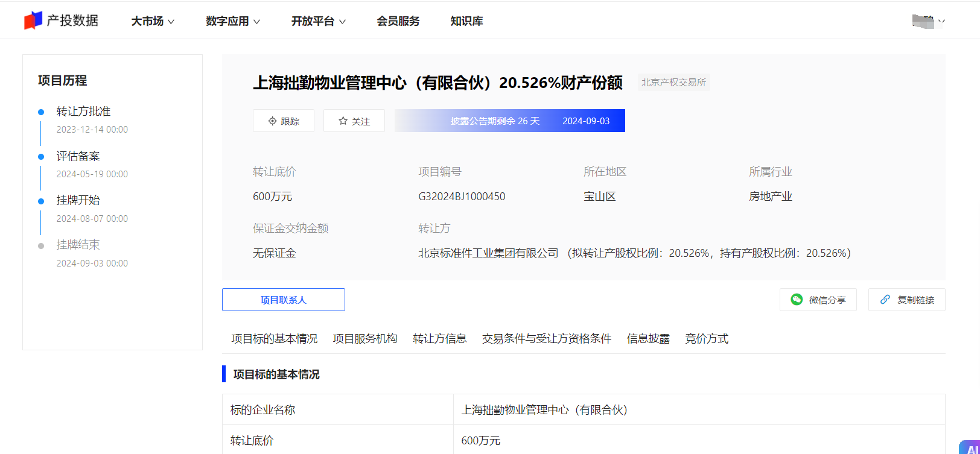The height and width of the screenshot is (454, 980).
Task: Click the 宝山区 region value
Action: point(600,197)
